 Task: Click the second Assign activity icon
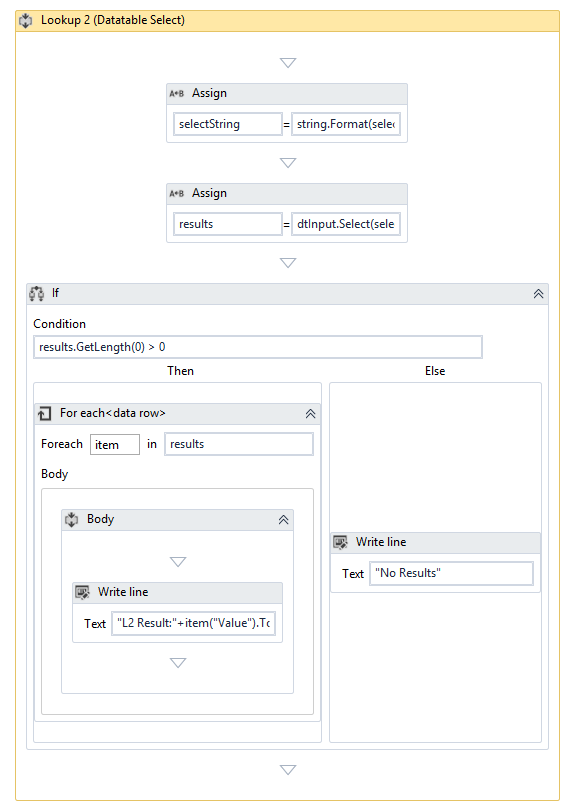[177, 194]
